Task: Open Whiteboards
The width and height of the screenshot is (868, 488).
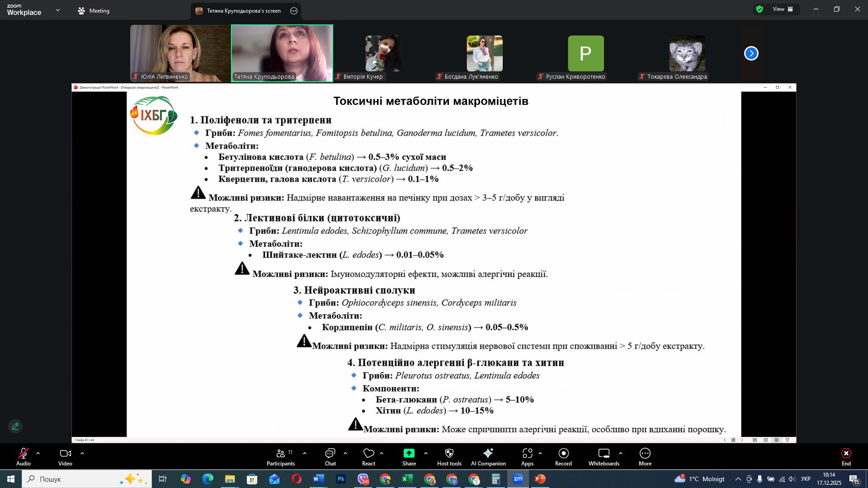Action: click(x=604, y=457)
